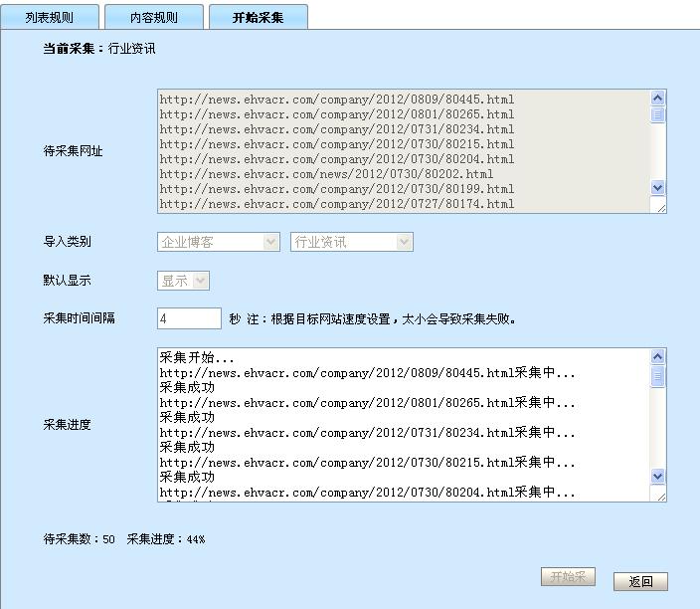700x609 pixels.
Task: Select the 开始采集 tab
Action: point(258,17)
